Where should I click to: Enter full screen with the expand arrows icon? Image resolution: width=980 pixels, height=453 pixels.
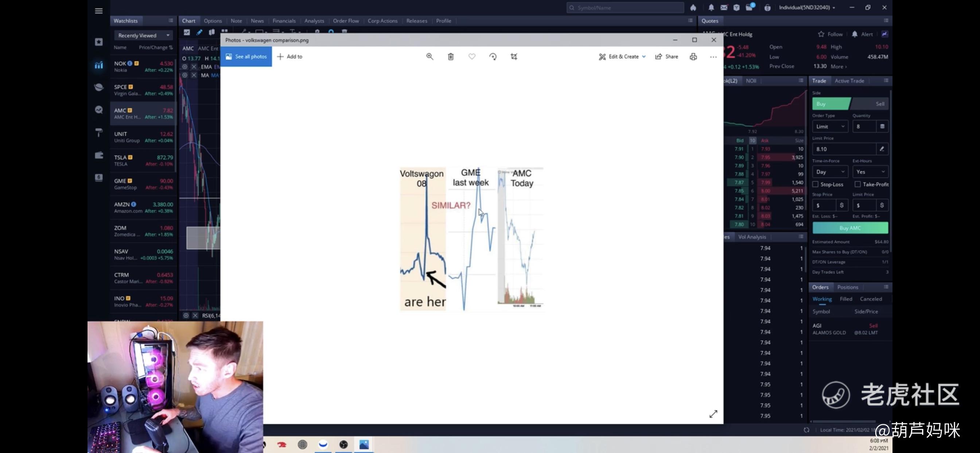click(713, 414)
